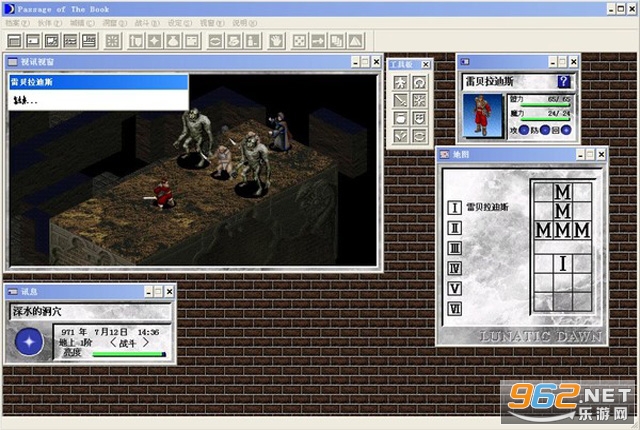Click the shield with arrow toolbar icon
Screen dimensions: 640x430
pyautogui.click(x=136, y=41)
